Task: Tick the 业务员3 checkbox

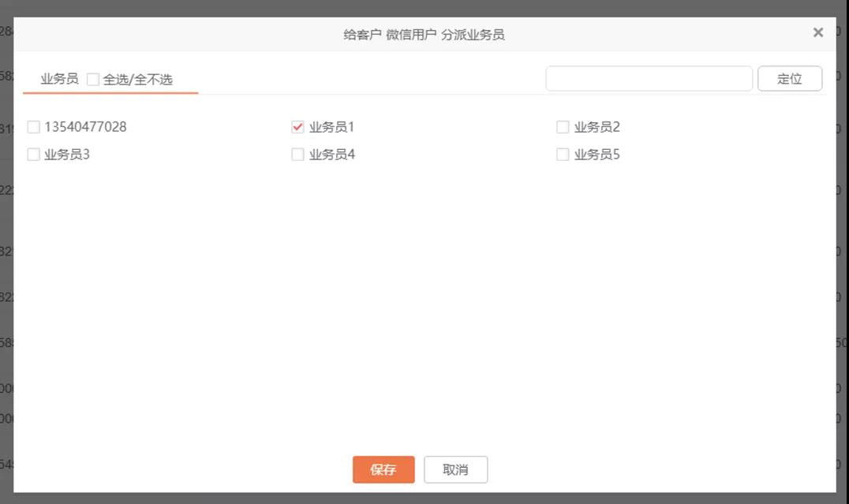Action: [x=34, y=155]
